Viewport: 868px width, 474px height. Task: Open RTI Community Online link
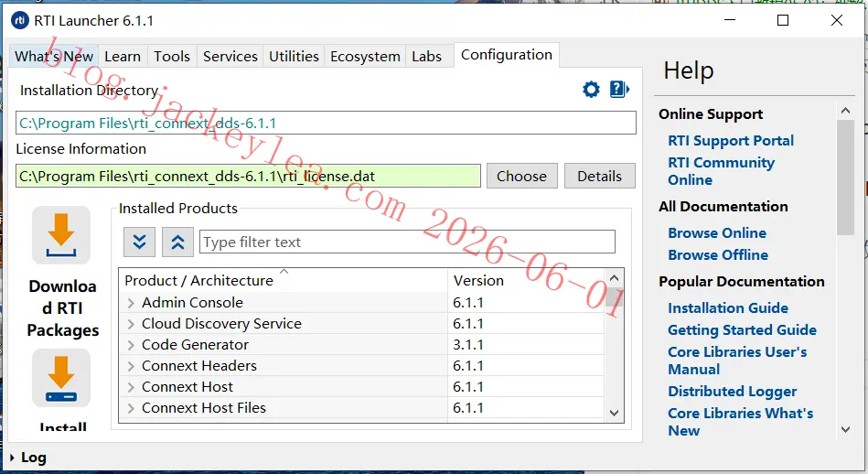pyautogui.click(x=721, y=171)
